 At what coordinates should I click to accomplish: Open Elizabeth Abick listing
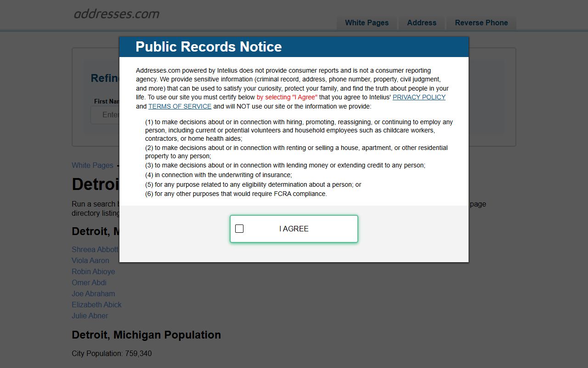96,305
